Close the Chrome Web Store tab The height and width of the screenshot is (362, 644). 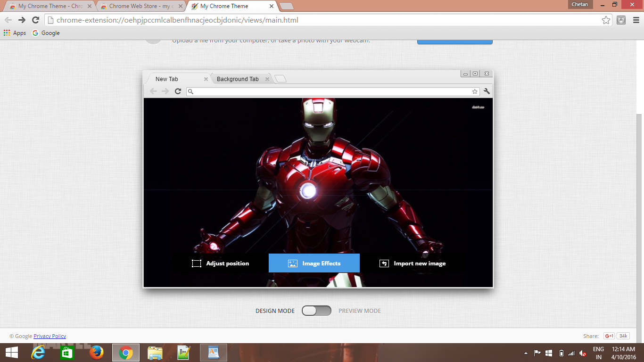(180, 6)
